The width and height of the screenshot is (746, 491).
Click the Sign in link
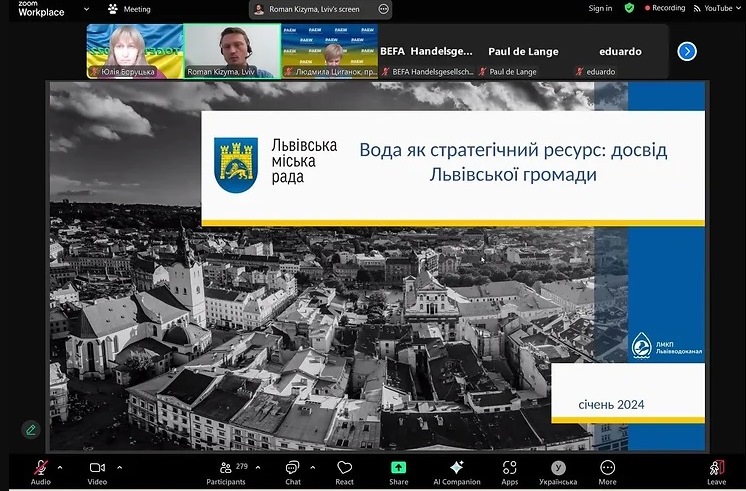click(600, 8)
